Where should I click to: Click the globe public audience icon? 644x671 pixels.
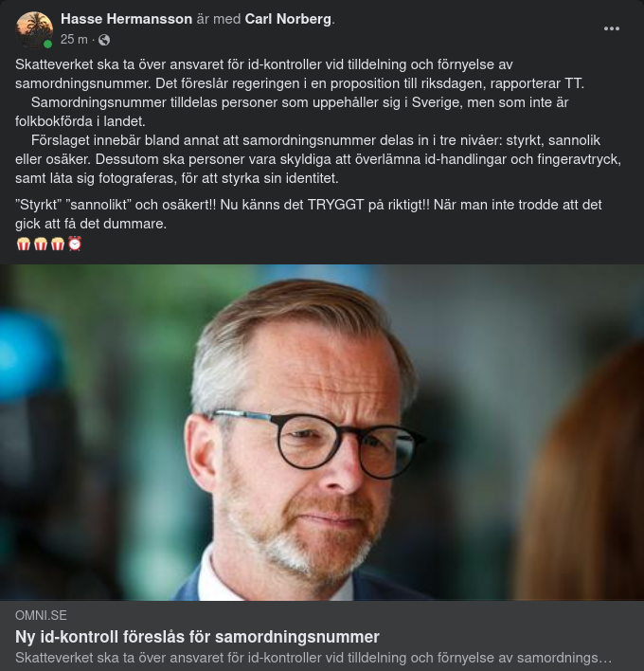[104, 40]
